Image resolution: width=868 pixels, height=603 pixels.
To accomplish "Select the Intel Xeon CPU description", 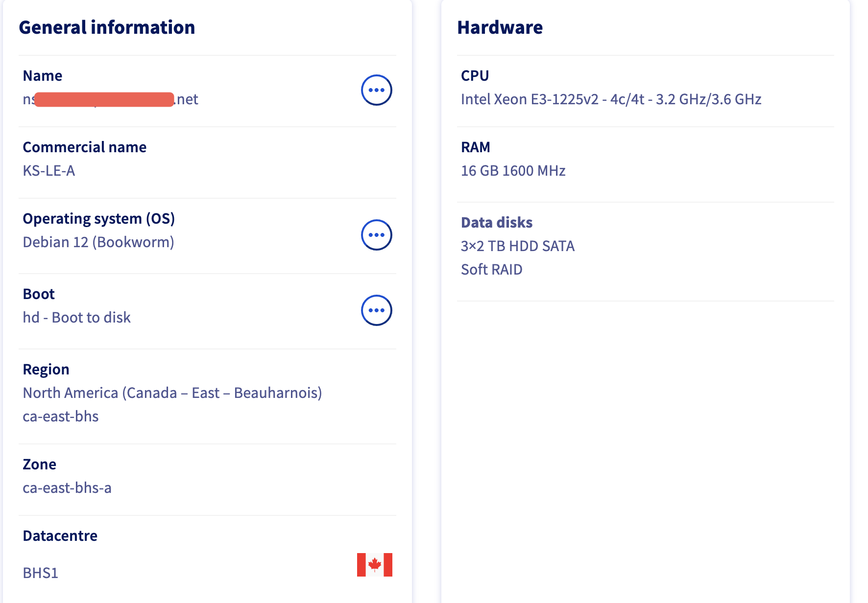I will click(x=611, y=99).
